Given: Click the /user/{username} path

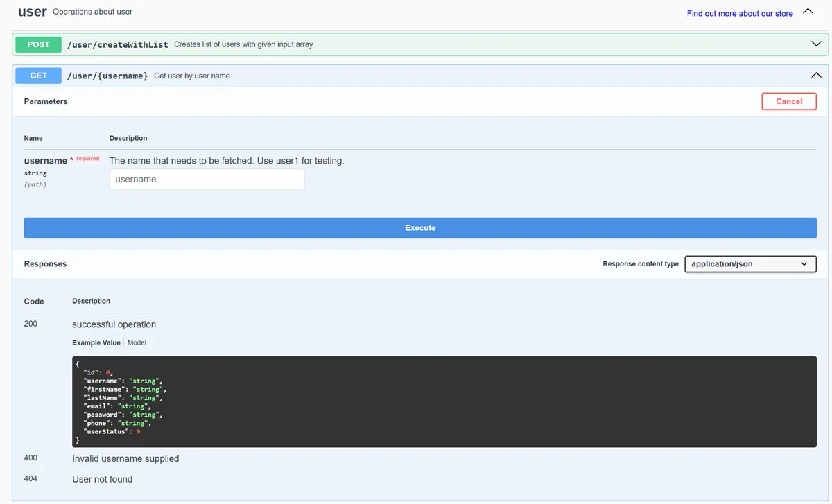Looking at the screenshot, I should 107,76.
